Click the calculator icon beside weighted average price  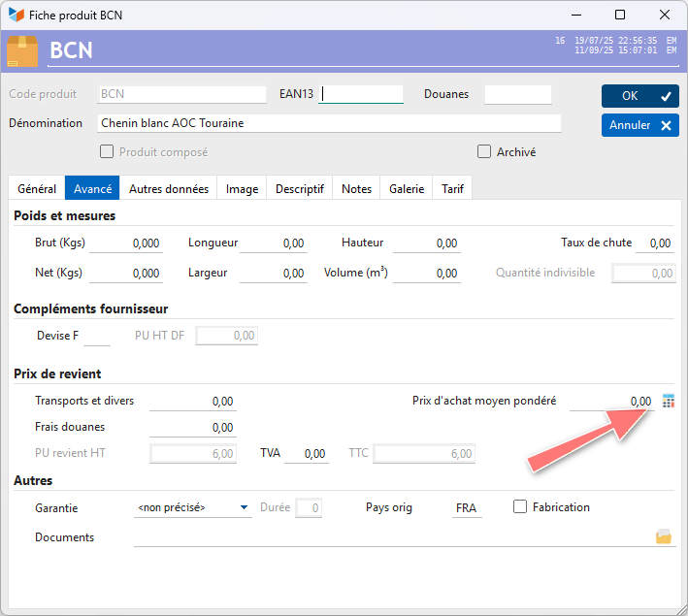(x=668, y=401)
